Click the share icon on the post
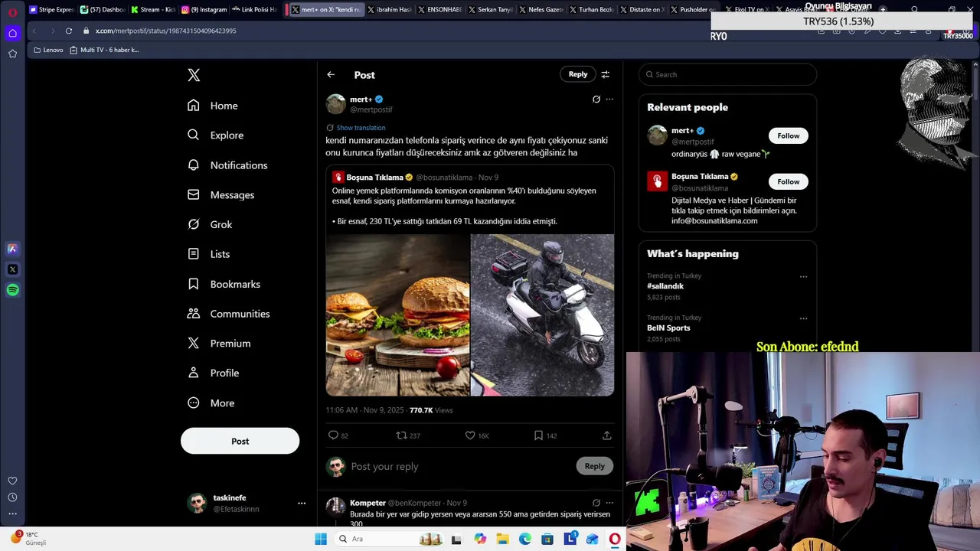This screenshot has width=980, height=551. tap(606, 435)
